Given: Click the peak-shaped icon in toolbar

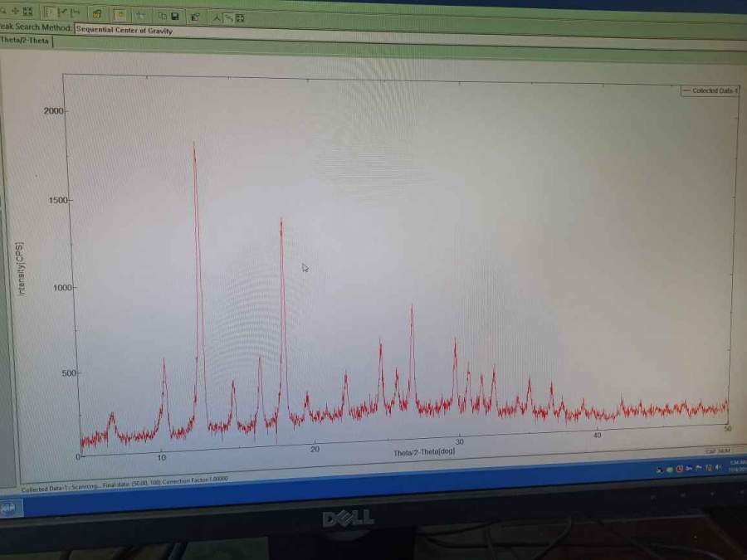Looking at the screenshot, I should coord(217,17).
